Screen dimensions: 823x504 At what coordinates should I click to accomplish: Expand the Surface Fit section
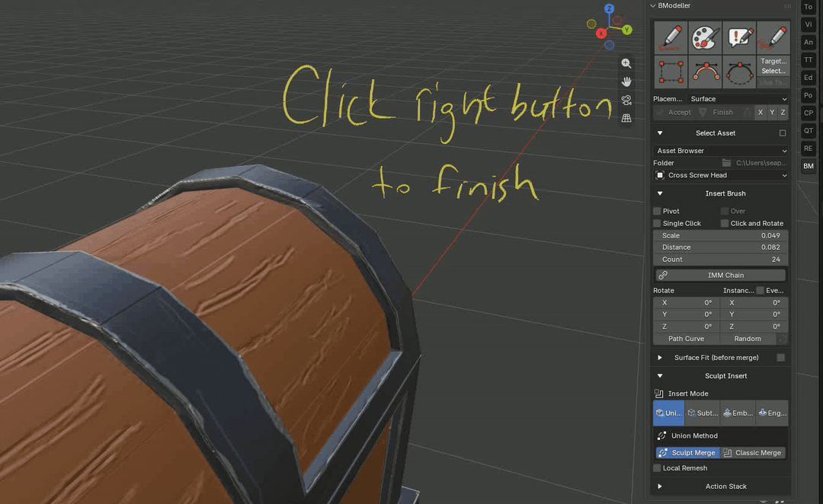[660, 358]
